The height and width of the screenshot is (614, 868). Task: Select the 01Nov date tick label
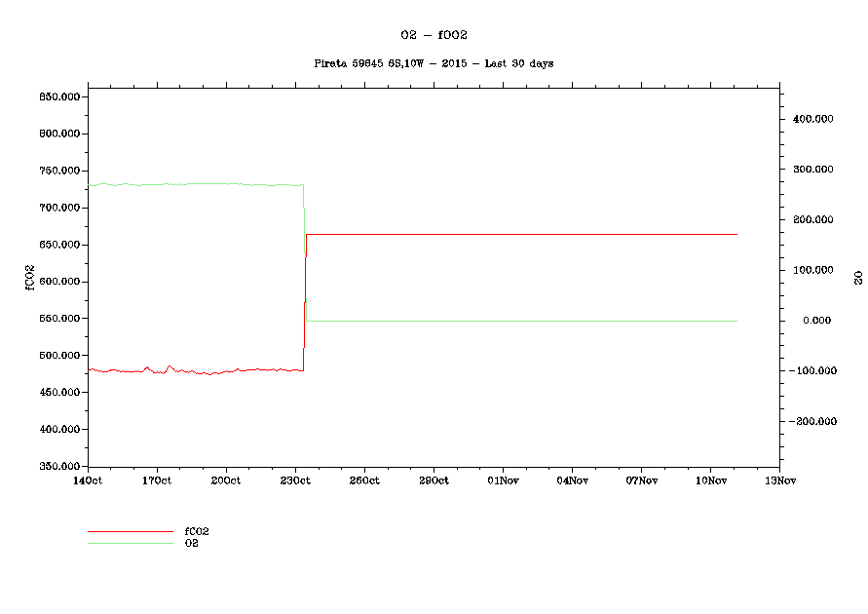(503, 480)
